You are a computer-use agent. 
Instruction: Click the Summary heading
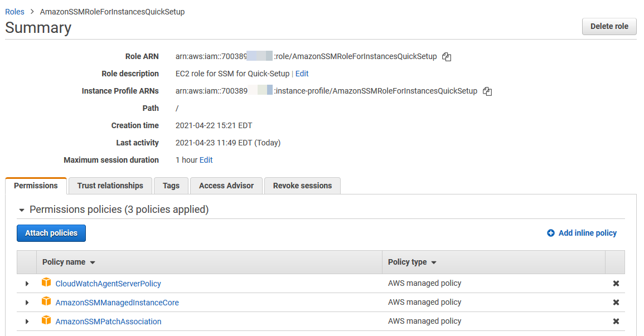coord(38,28)
